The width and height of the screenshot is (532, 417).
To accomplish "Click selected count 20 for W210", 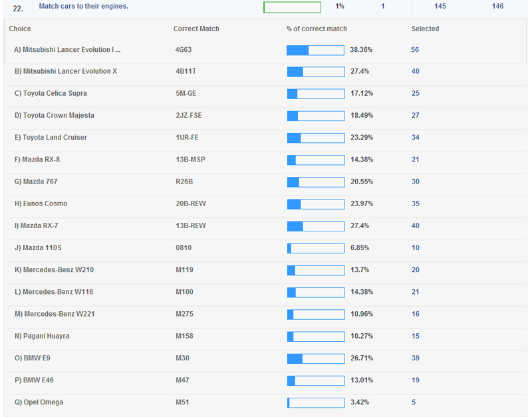I will pyautogui.click(x=415, y=270).
